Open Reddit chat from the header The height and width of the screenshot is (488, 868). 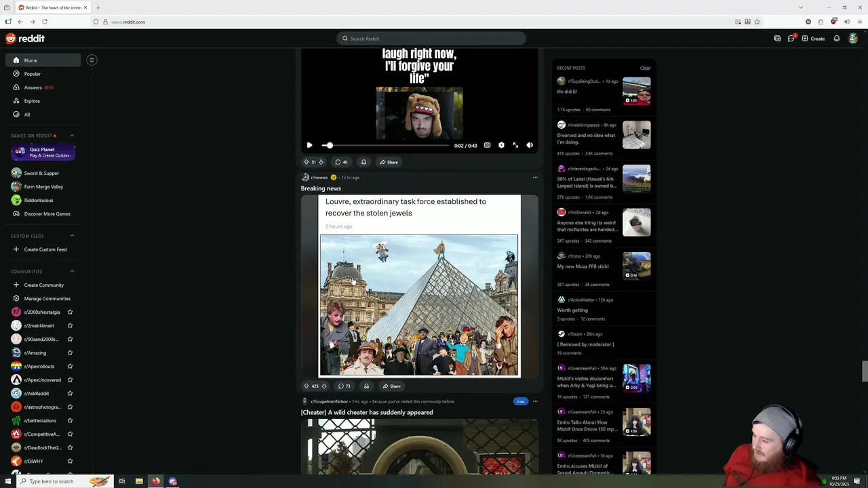coord(791,39)
